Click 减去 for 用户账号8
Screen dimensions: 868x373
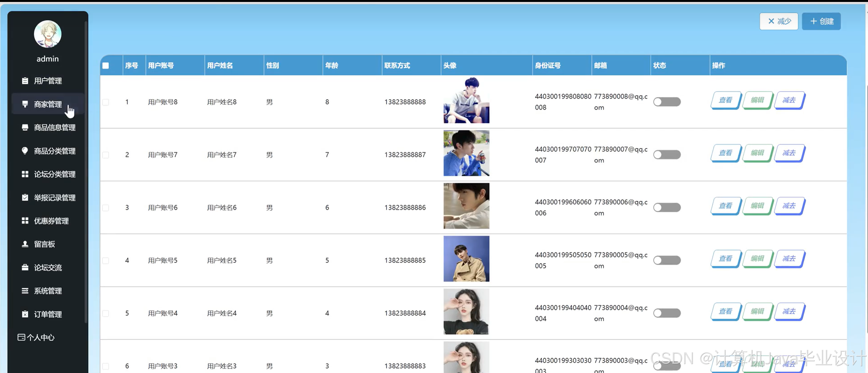pyautogui.click(x=789, y=100)
